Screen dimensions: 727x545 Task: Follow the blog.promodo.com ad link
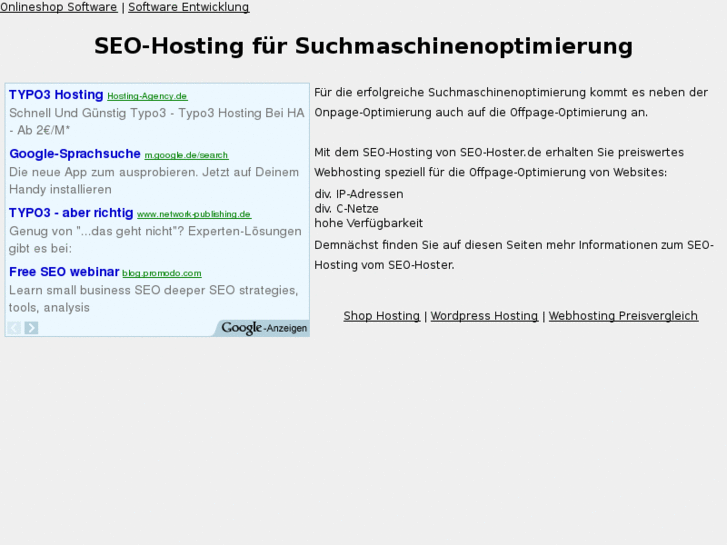click(162, 273)
